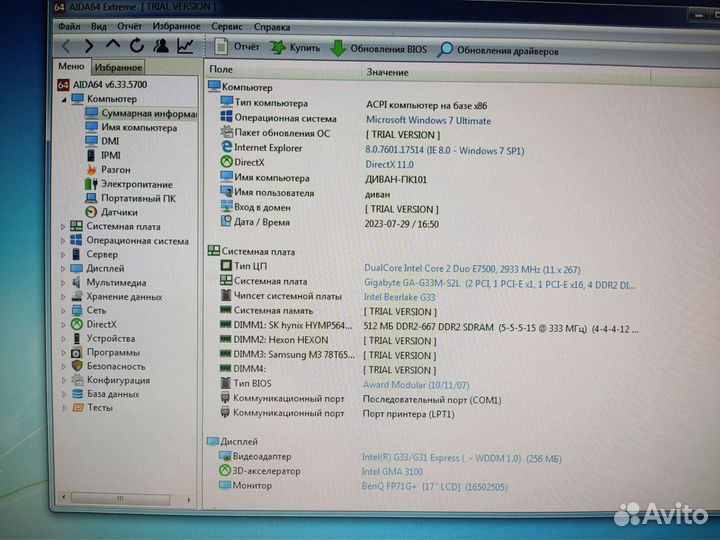Open the Файл menu
The width and height of the screenshot is (720, 540).
point(69,27)
